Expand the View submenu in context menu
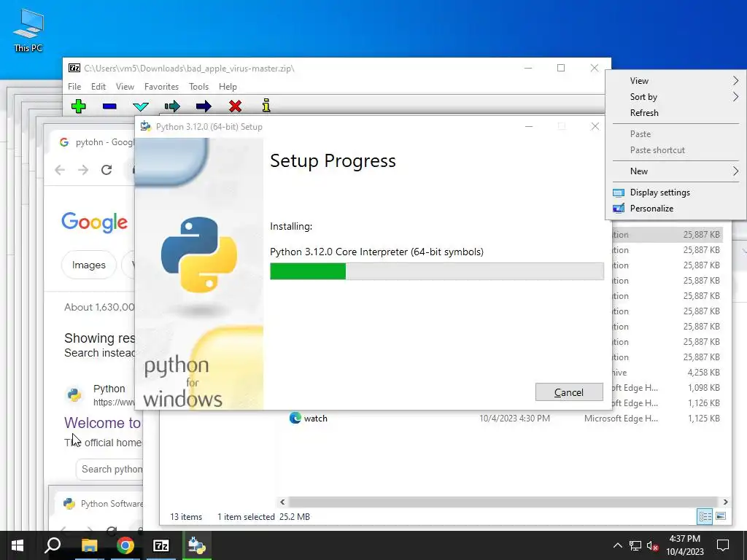The image size is (747, 560). click(x=676, y=81)
